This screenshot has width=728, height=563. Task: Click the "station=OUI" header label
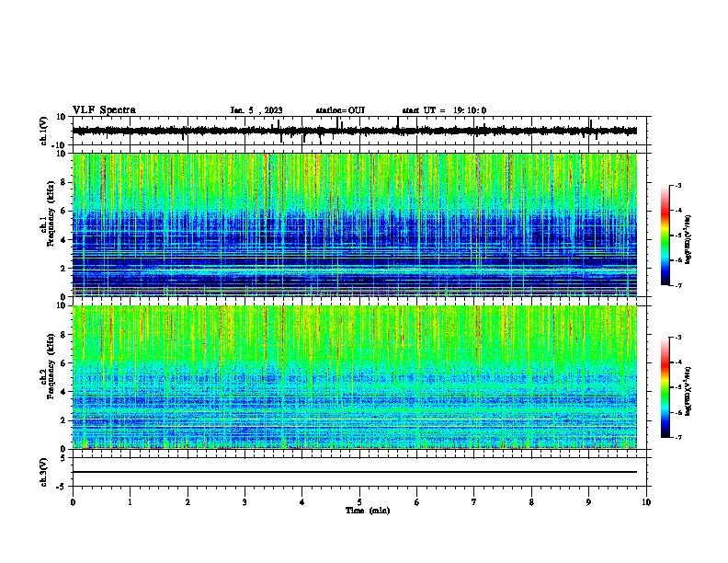(x=340, y=110)
